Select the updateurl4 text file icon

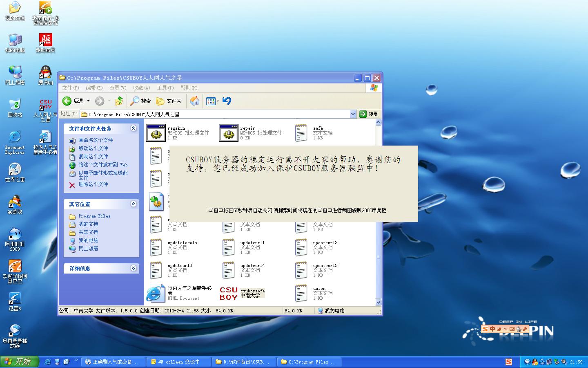point(229,270)
